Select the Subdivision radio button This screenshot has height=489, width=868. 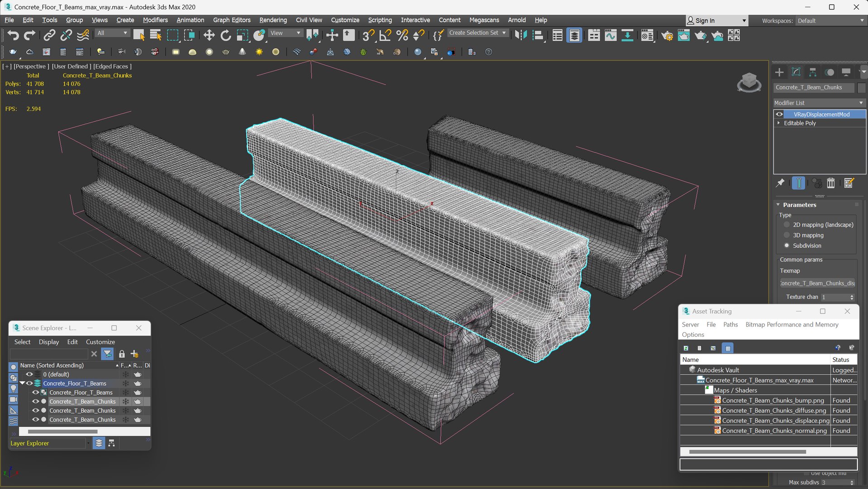point(787,245)
